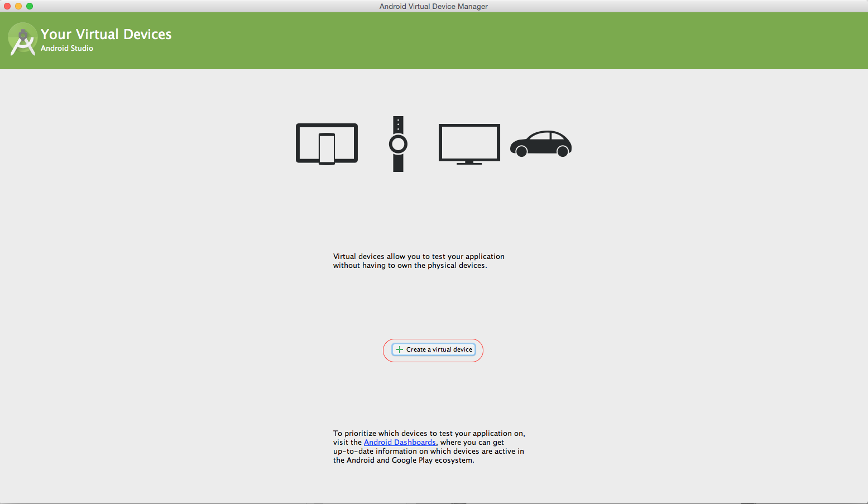Viewport: 868px width, 504px height.
Task: Minimize the window with the yellow button
Action: pyautogui.click(x=18, y=6)
